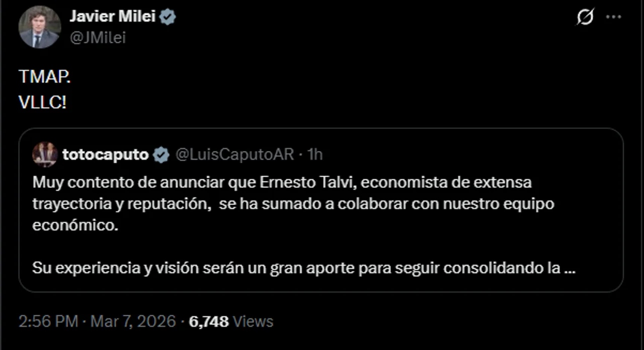
Task: Open the @LuisCaputoAR handle
Action: [234, 155]
